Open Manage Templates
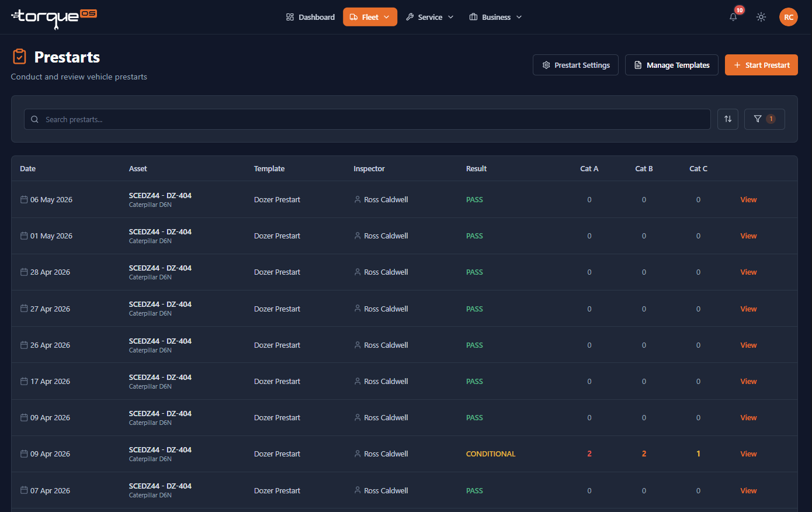Screen dimensions: 812x512 click(672, 65)
